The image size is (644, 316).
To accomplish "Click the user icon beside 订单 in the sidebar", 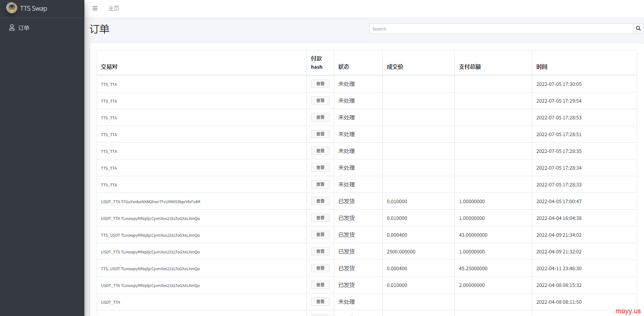I will (x=12, y=28).
